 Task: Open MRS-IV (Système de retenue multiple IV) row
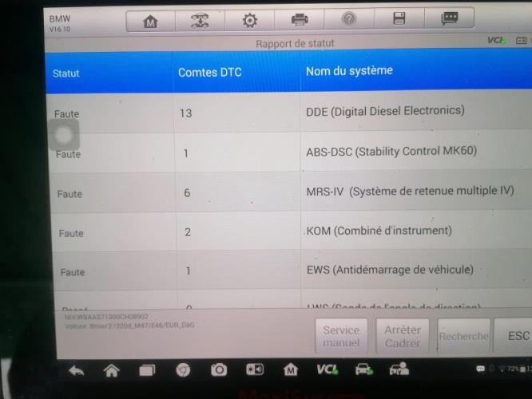(x=292, y=192)
